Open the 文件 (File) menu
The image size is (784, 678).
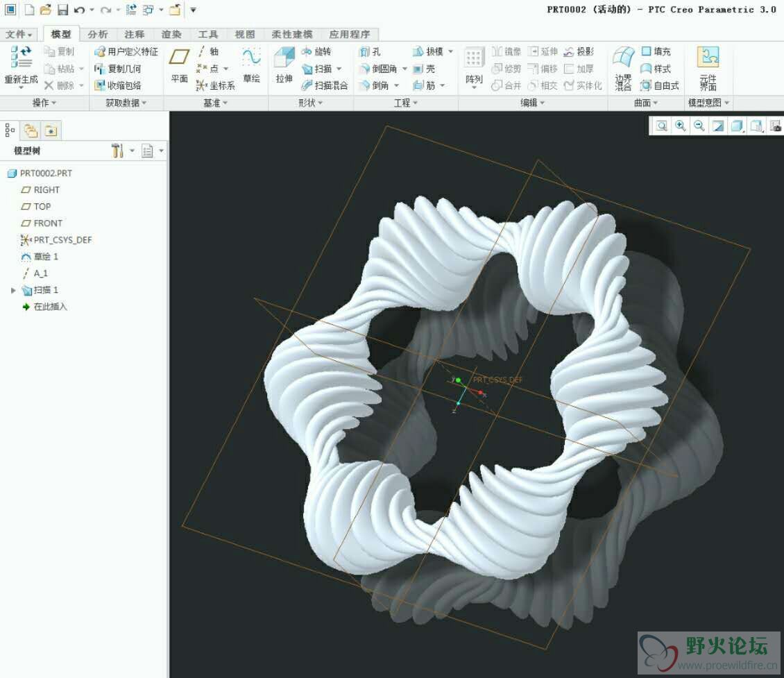click(19, 34)
